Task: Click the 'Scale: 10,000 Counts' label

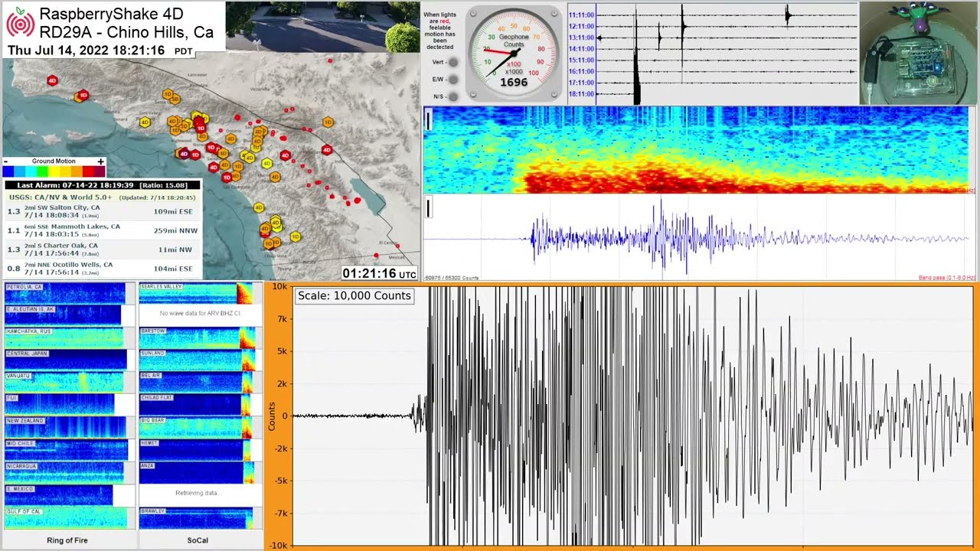Action: tap(354, 295)
